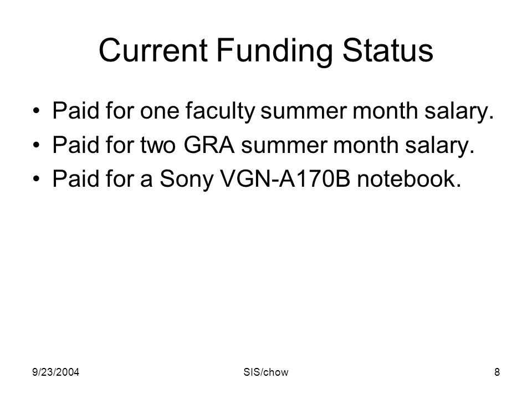Click the slide number 8 in footer
Screen dimensions: 532x399
click(497, 372)
